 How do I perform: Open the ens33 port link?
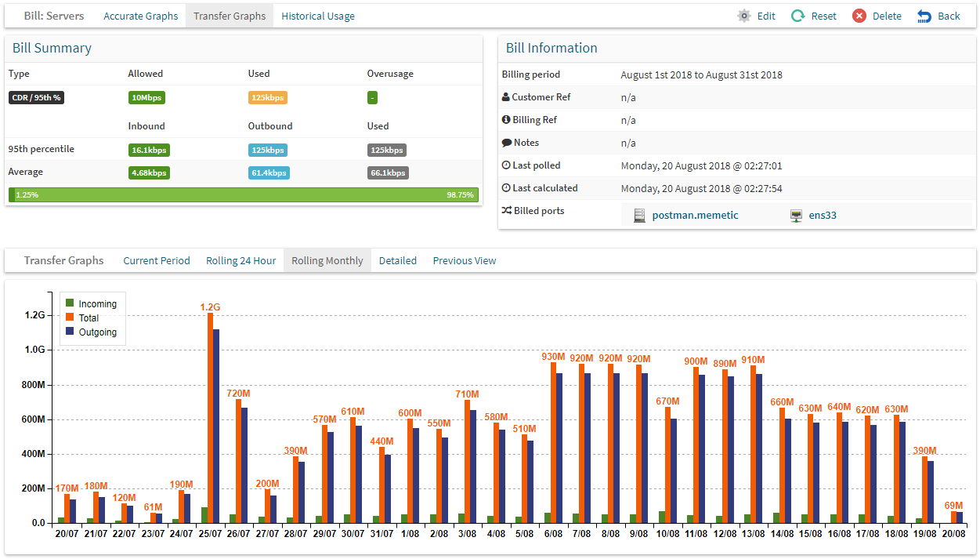(823, 215)
